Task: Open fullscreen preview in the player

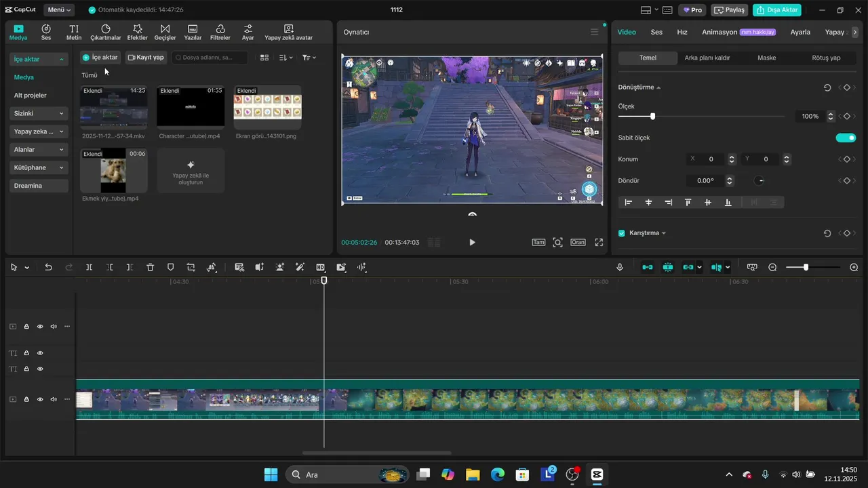Action: click(599, 242)
